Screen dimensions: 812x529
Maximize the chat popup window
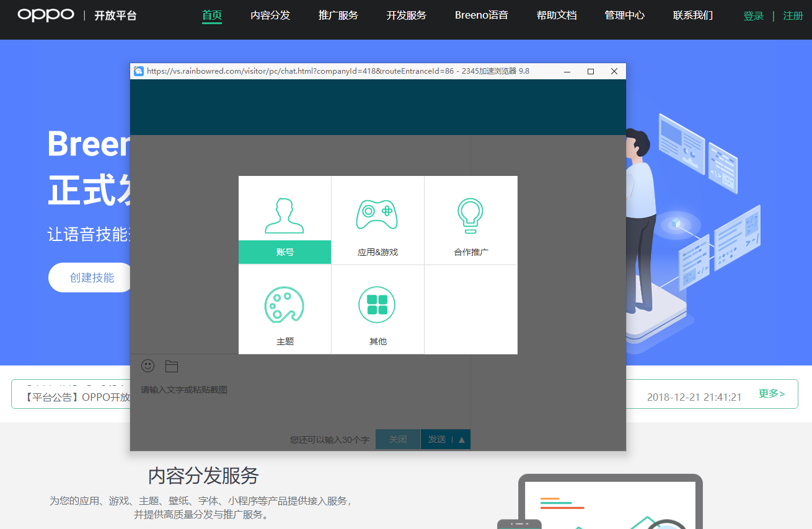[591, 71]
